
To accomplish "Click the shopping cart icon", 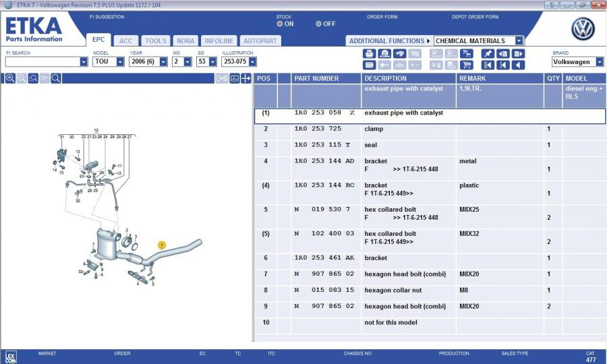I will 466,65.
